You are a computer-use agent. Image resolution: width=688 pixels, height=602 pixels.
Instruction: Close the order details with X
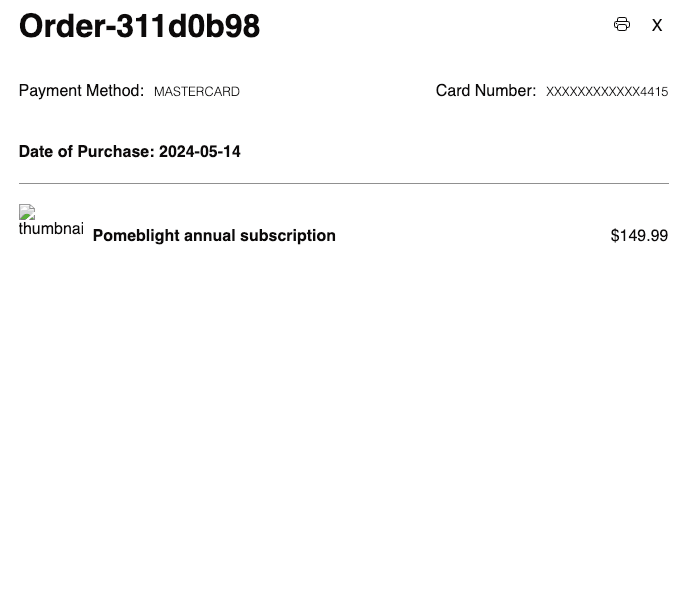point(656,25)
